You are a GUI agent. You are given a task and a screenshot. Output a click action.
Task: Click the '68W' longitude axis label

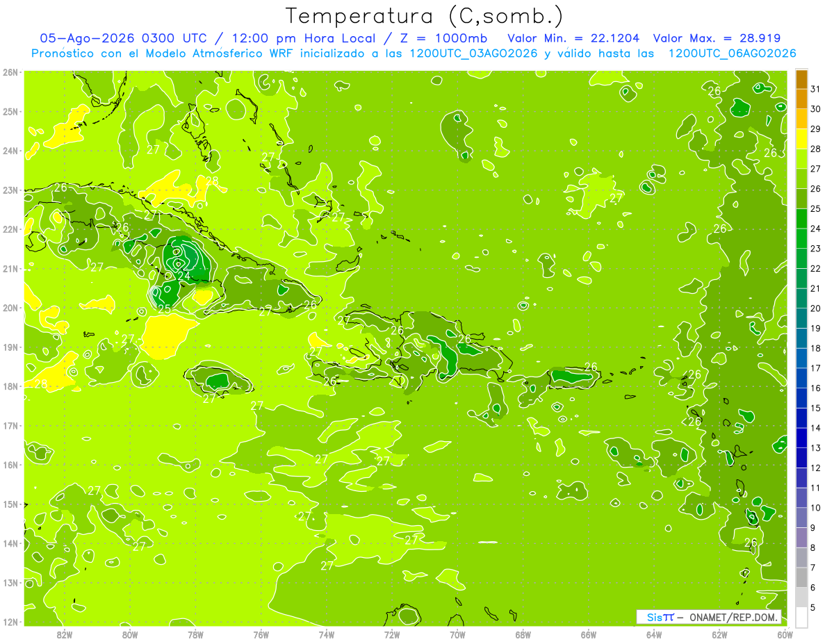pyautogui.click(x=523, y=634)
